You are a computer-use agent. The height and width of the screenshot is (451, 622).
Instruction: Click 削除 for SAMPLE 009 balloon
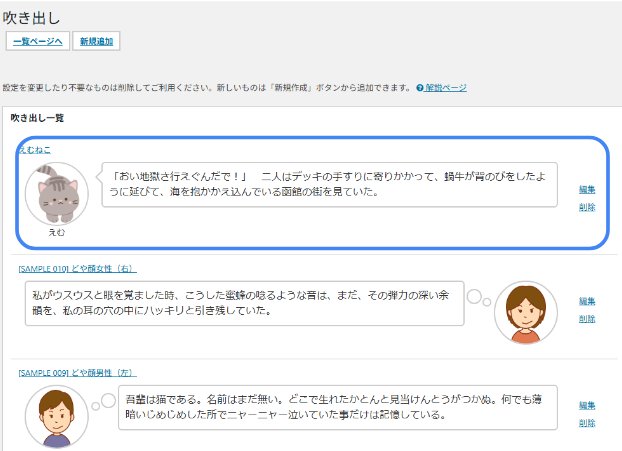(587, 423)
